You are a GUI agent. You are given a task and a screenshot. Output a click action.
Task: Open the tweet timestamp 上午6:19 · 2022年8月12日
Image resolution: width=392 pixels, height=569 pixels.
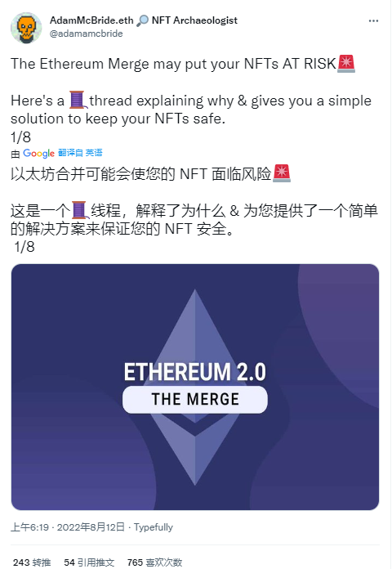(x=68, y=527)
